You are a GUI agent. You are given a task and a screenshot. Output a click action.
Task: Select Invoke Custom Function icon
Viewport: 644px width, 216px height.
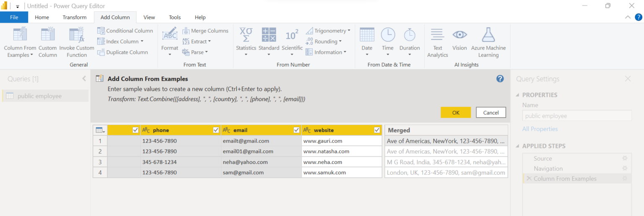[77, 35]
